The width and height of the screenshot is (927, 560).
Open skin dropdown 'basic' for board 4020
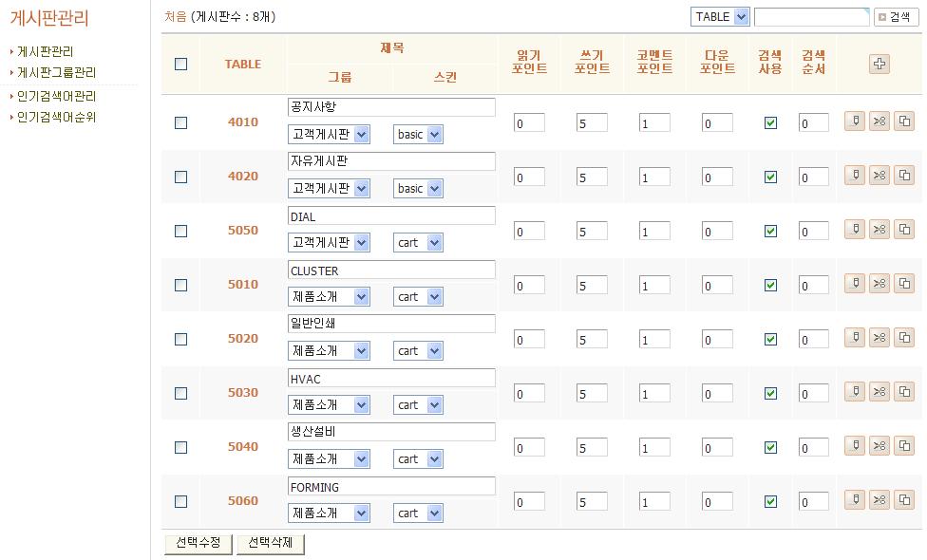[418, 189]
